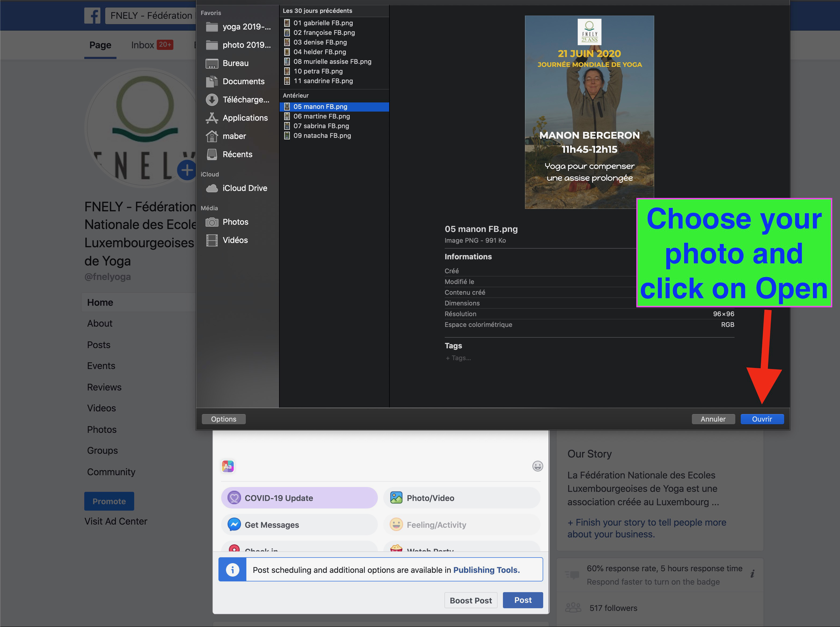The width and height of the screenshot is (840, 627).
Task: Click the Facebook logo icon
Action: tap(92, 16)
